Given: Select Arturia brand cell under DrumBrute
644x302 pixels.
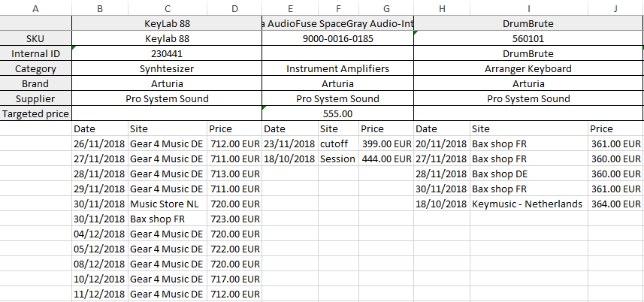Looking at the screenshot, I should click(x=528, y=83).
